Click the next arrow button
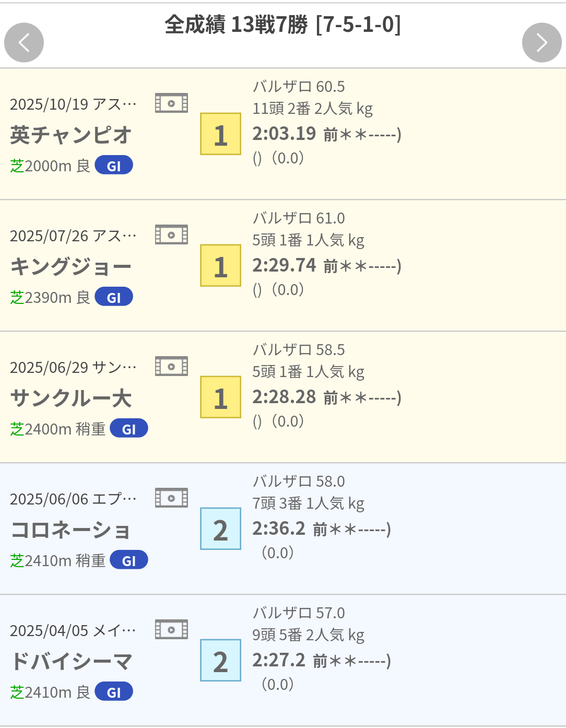566x728 pixels. click(541, 42)
